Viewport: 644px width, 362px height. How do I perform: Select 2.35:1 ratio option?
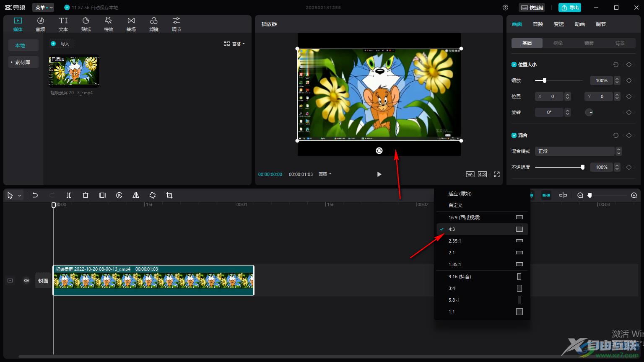[482, 241]
